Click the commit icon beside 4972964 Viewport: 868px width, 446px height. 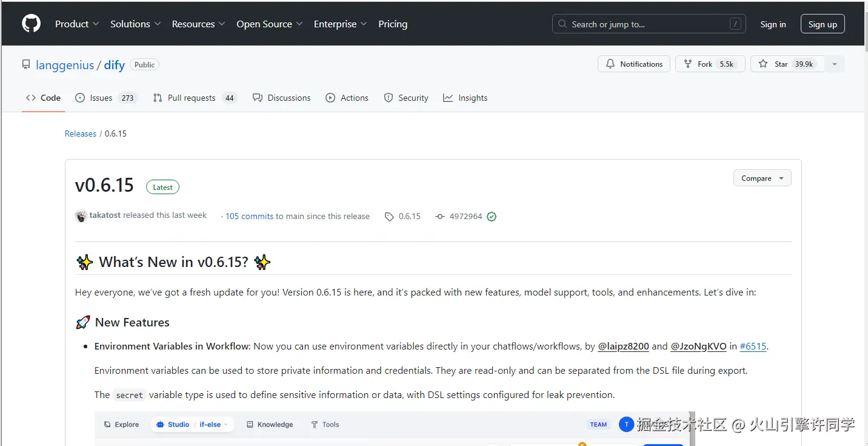coord(440,217)
